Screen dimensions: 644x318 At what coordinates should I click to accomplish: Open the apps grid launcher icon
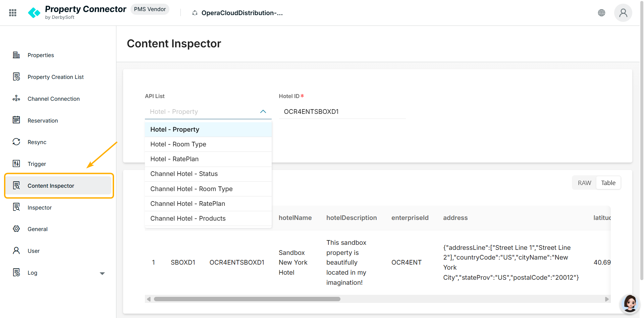[13, 13]
